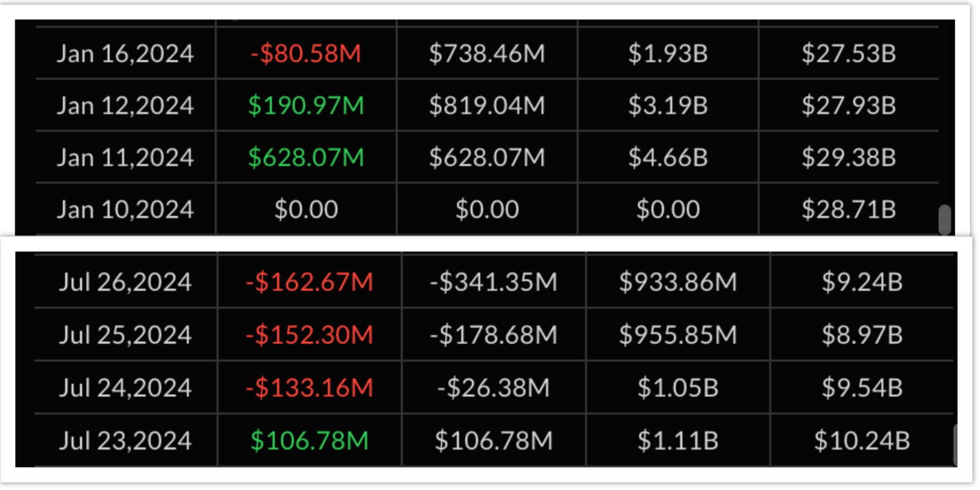Screen dimensions: 980x490
Task: Select the red -$162.67M value
Action: point(309,282)
